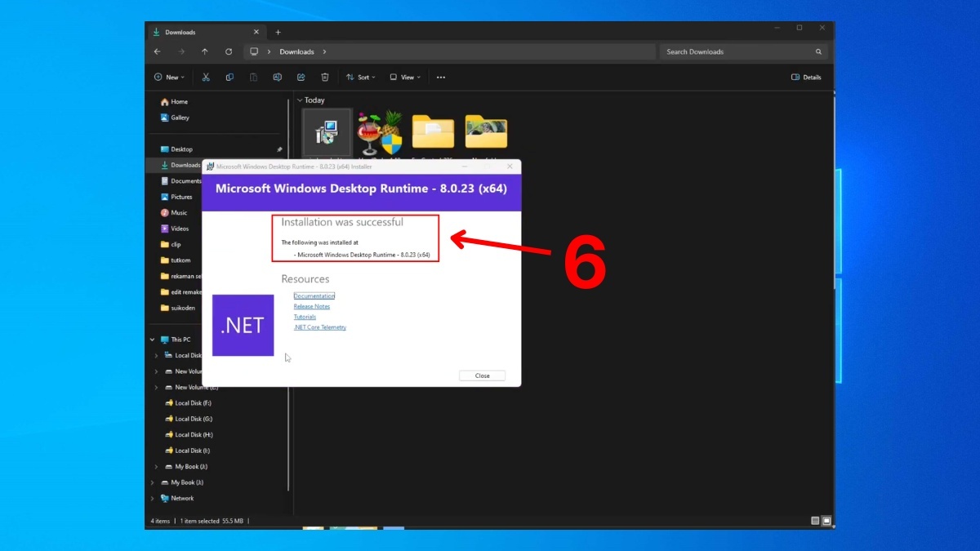980x551 pixels.
Task: Select the folder thumbnail with a photo preview
Action: (486, 131)
